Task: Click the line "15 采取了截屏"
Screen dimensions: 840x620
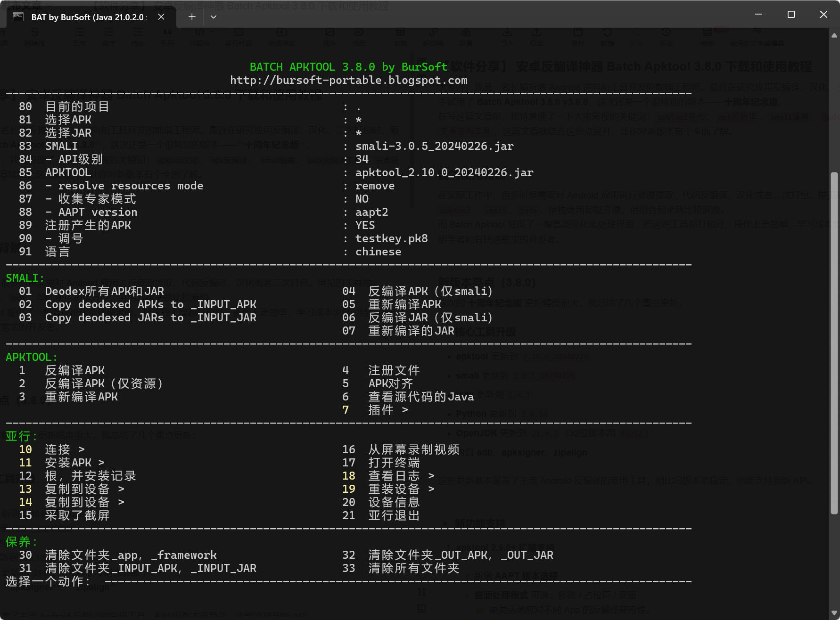Action: click(x=64, y=515)
